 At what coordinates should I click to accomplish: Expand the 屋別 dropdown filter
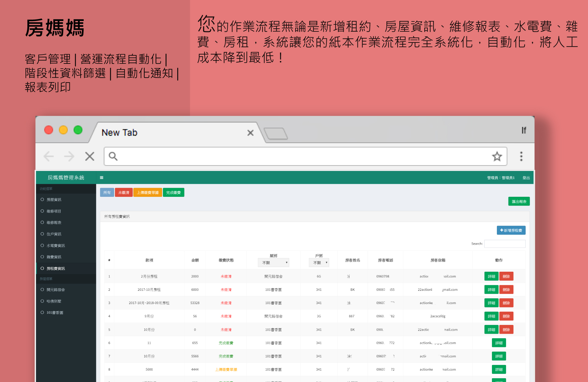tap(274, 263)
